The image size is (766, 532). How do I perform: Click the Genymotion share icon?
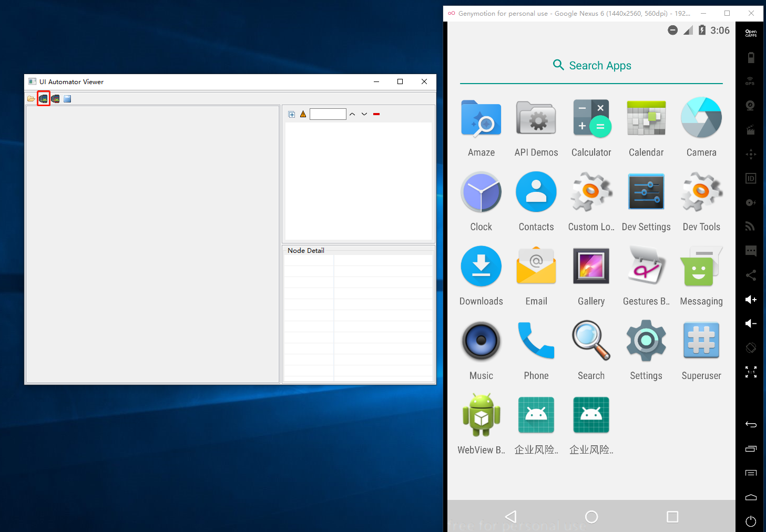(x=751, y=275)
